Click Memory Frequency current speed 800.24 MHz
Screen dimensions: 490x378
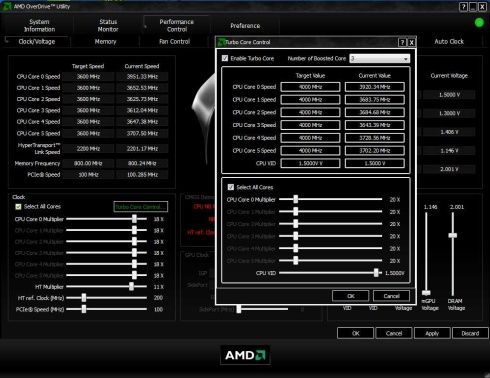(142, 163)
